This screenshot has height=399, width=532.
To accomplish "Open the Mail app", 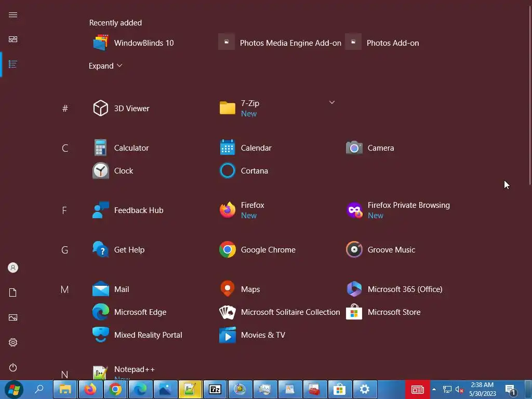I will pos(111,289).
